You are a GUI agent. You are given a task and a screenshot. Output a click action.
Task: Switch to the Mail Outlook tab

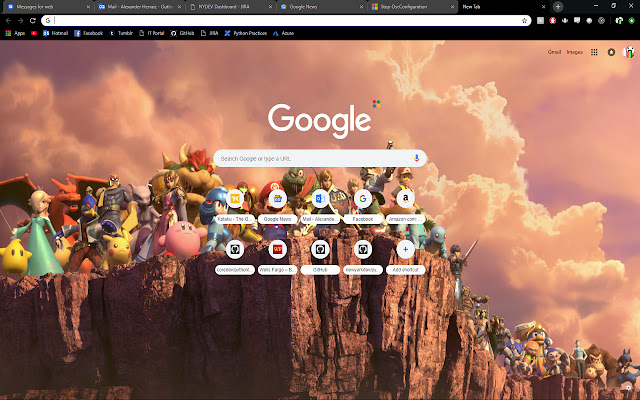point(140,7)
